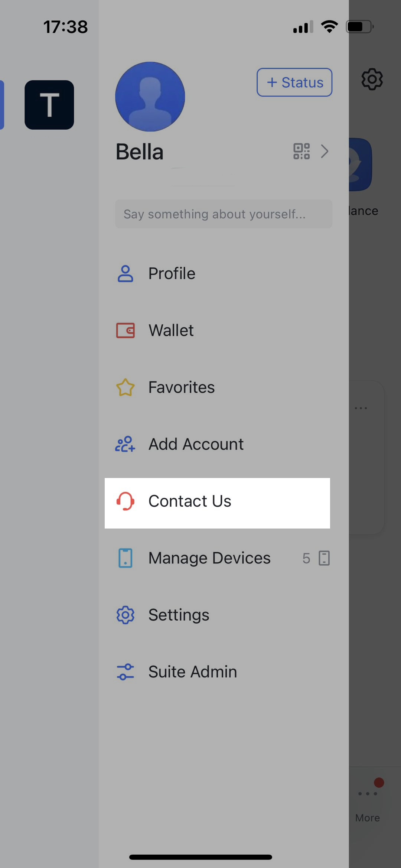Screen dimensions: 401x868
Task: Tap the Add Account people icon
Action: point(125,444)
